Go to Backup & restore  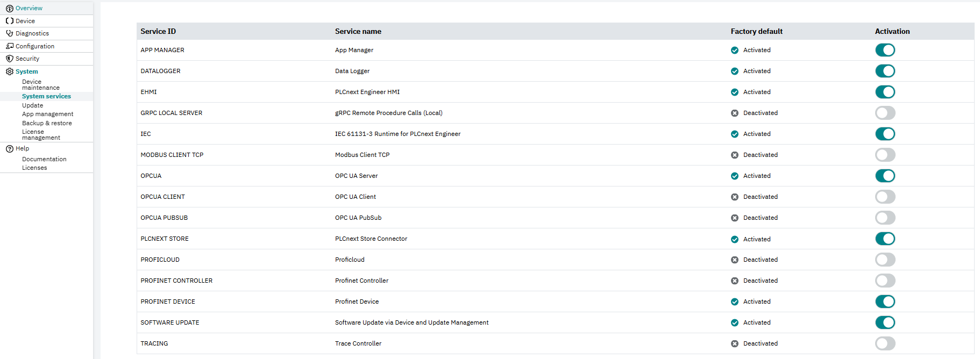[47, 123]
